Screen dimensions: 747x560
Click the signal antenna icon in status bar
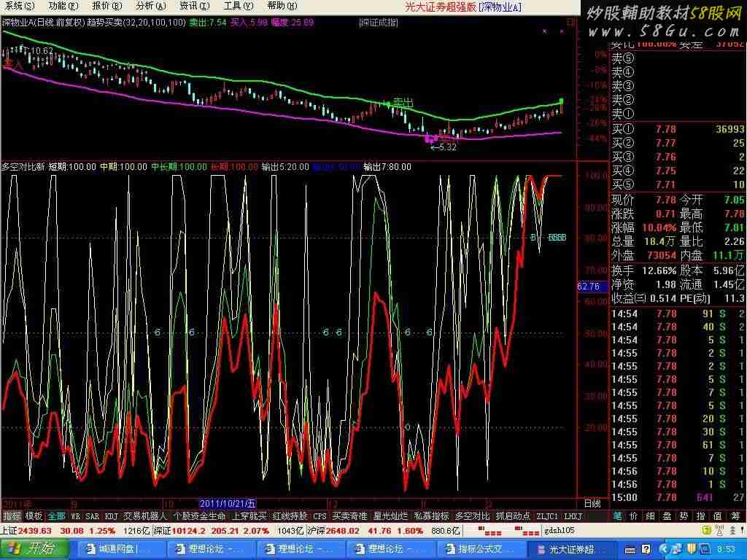720,531
